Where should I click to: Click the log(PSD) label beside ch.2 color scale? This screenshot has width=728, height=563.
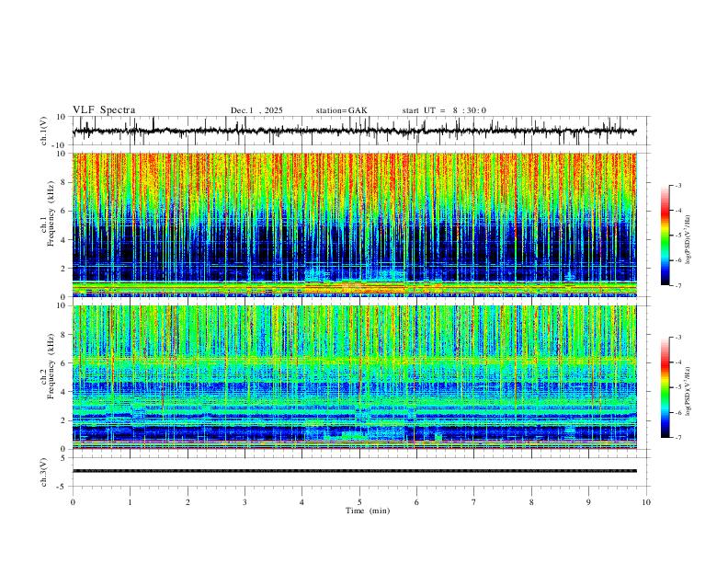pyautogui.click(x=688, y=391)
